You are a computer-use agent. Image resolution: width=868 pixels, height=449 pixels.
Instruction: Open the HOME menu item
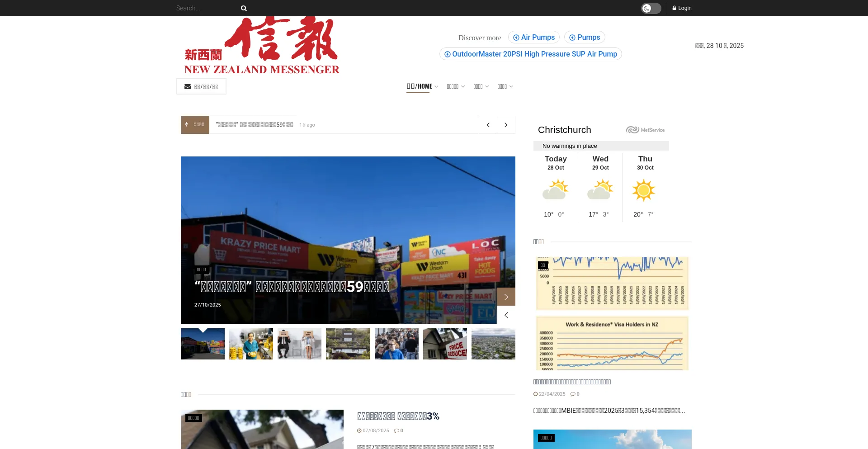[x=419, y=86]
